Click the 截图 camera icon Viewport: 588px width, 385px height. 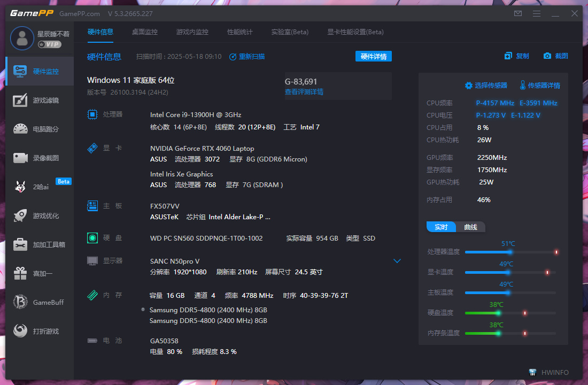547,56
